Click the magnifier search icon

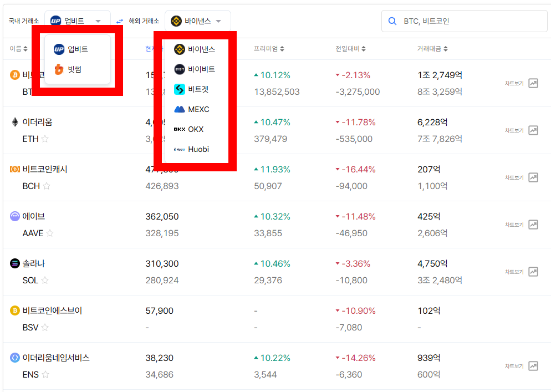pyautogui.click(x=392, y=21)
